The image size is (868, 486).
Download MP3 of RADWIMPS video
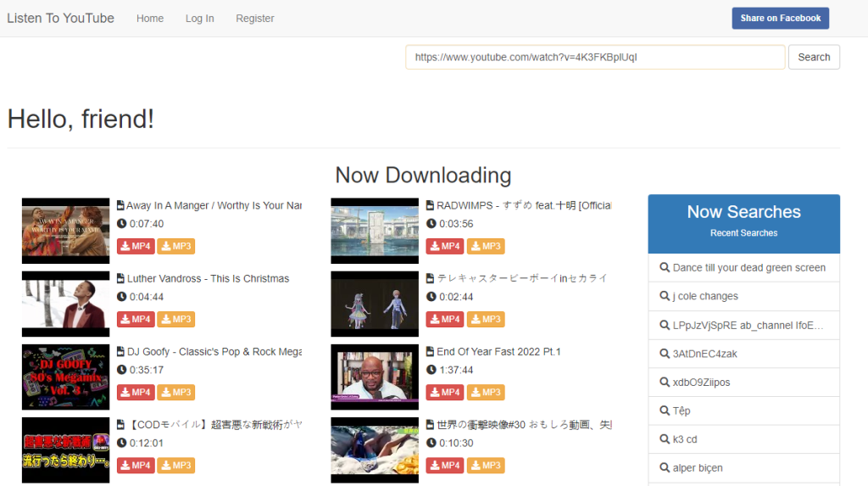point(486,246)
